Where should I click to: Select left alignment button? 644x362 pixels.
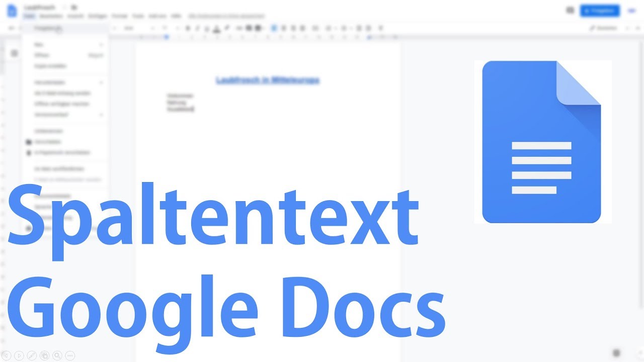coord(274,28)
